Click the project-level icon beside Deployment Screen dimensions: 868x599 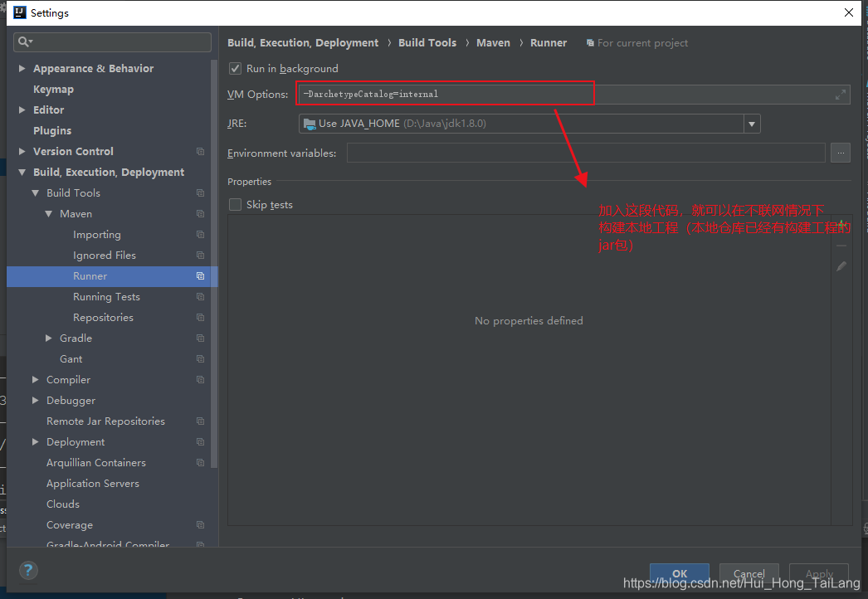click(200, 441)
